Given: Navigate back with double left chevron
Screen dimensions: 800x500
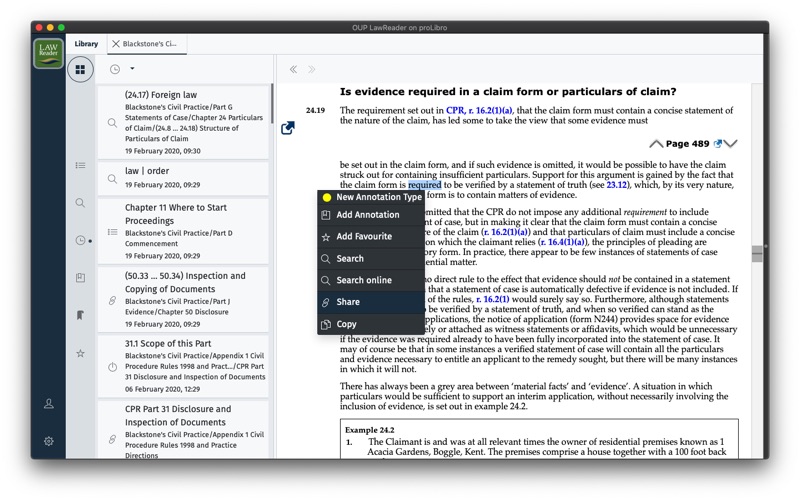Looking at the screenshot, I should [293, 69].
